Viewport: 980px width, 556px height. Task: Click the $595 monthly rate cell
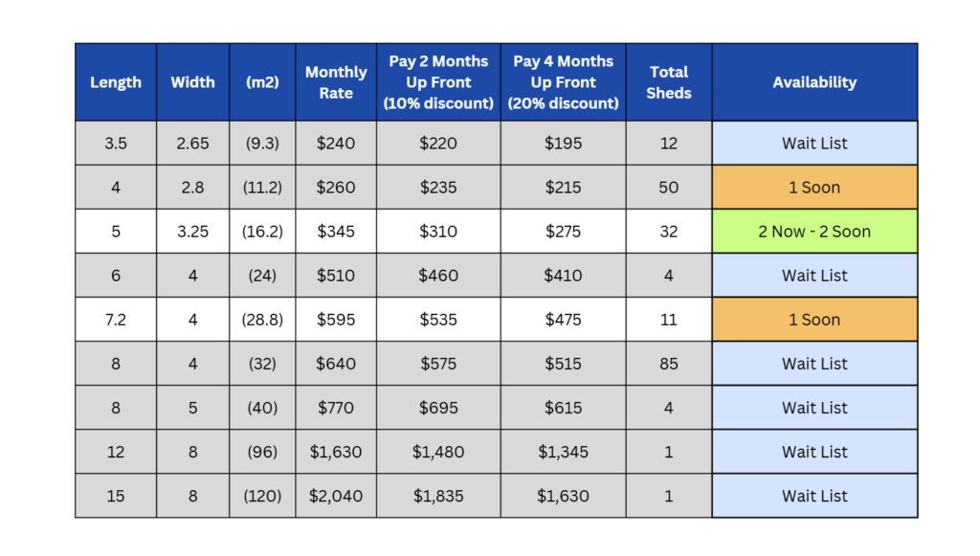tap(336, 320)
